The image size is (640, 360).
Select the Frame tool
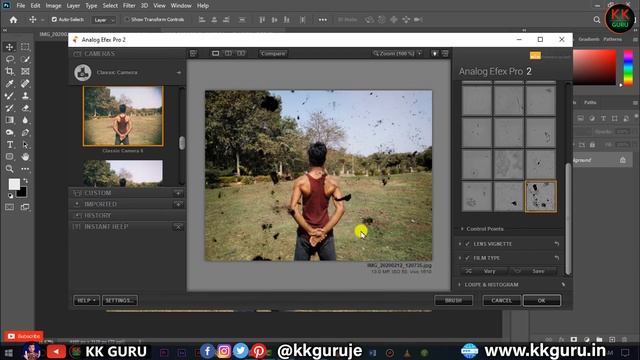(25, 71)
